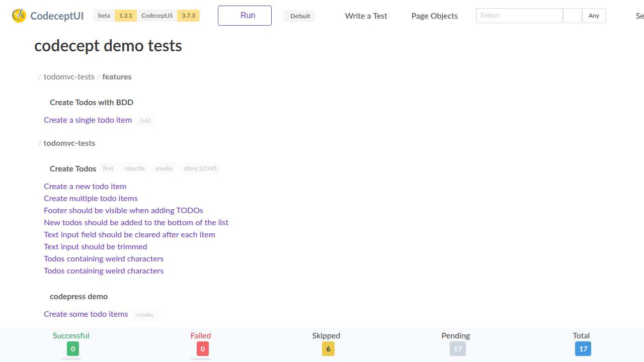Click the 1.3.1 version badge

125,16
